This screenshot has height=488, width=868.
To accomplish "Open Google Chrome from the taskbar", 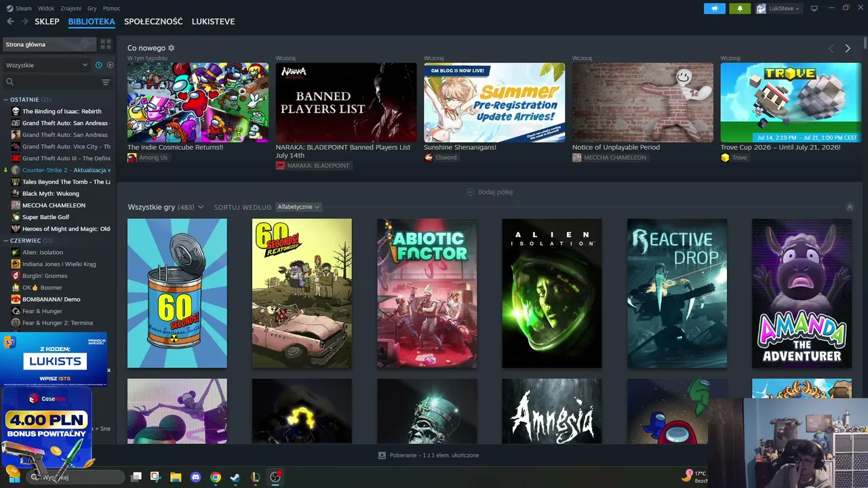I will [x=216, y=477].
